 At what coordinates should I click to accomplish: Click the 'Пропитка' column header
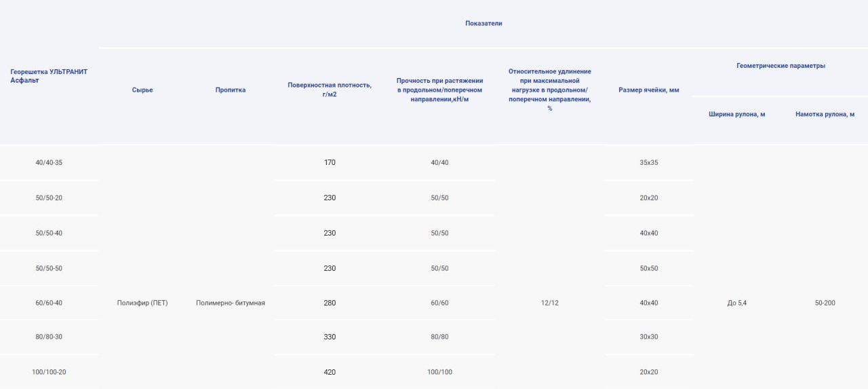pyautogui.click(x=231, y=90)
